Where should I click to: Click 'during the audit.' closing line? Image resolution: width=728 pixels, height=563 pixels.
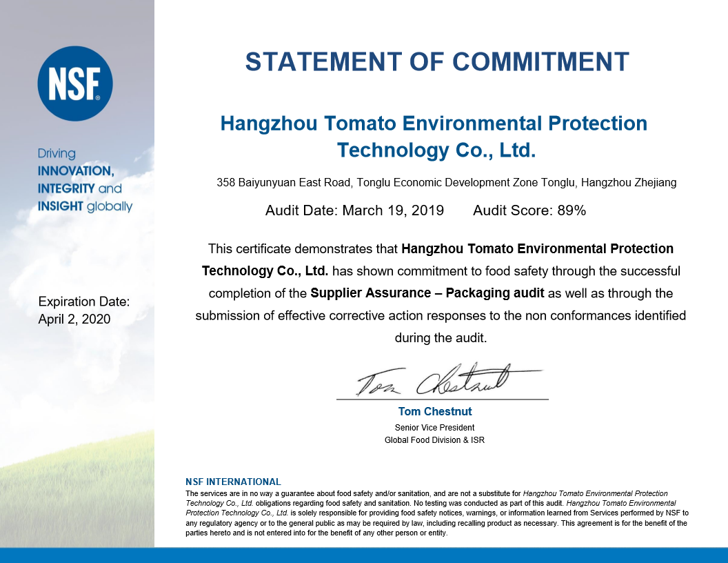coord(441,337)
